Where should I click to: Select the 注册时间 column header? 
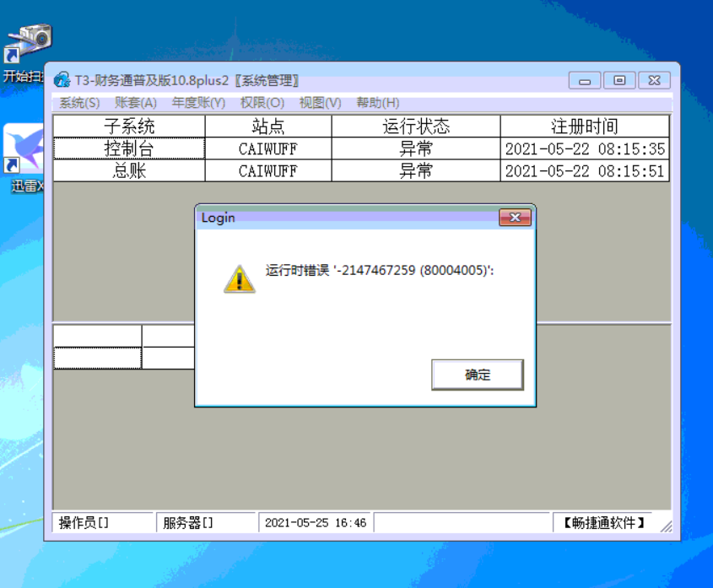tap(585, 126)
